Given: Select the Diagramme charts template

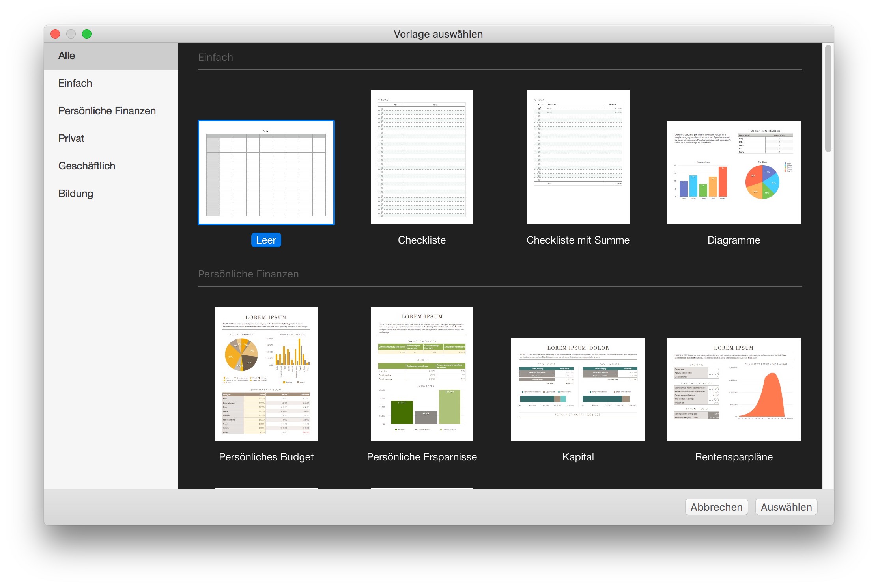Looking at the screenshot, I should 734,173.
